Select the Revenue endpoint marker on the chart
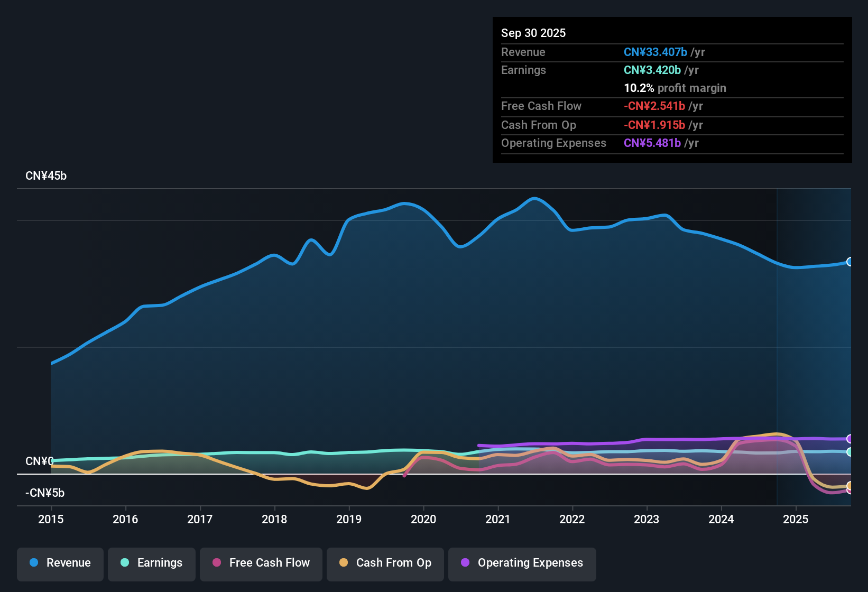The width and height of the screenshot is (868, 592). pos(849,262)
